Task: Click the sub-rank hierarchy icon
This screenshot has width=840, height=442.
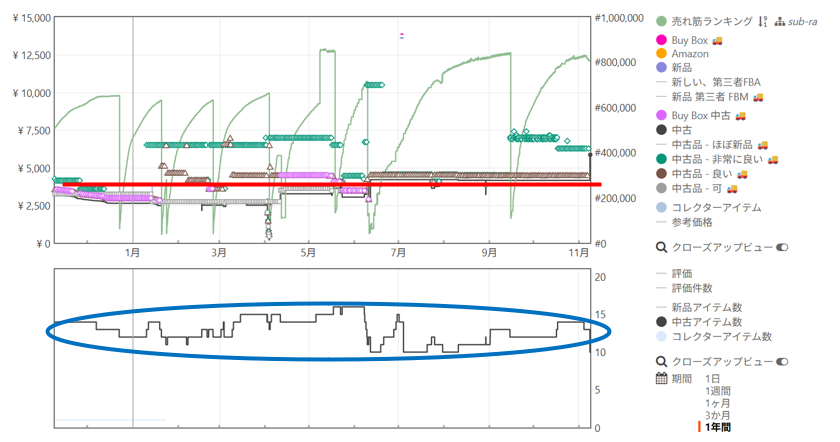Action: (780, 21)
